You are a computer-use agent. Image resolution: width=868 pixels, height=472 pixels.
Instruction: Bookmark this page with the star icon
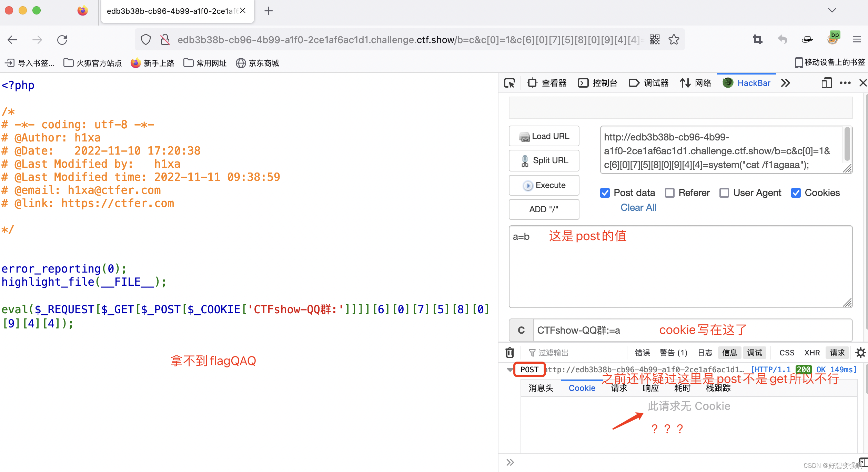[x=674, y=40]
